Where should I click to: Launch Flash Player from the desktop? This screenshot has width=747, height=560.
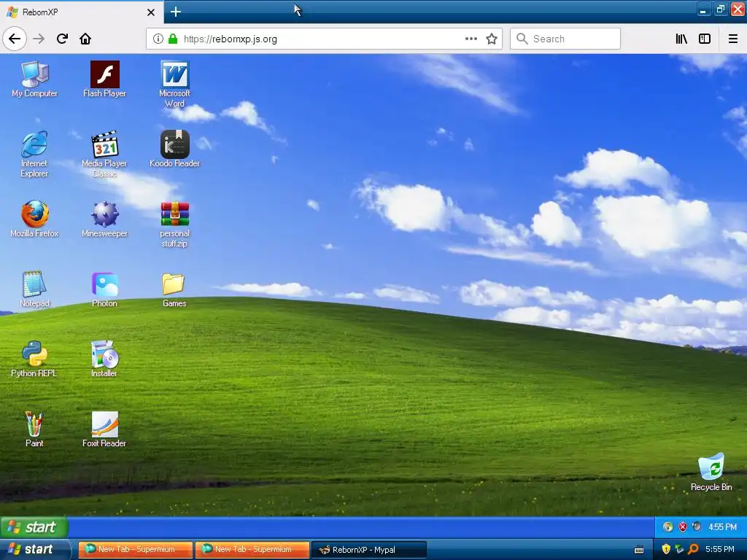click(x=104, y=79)
